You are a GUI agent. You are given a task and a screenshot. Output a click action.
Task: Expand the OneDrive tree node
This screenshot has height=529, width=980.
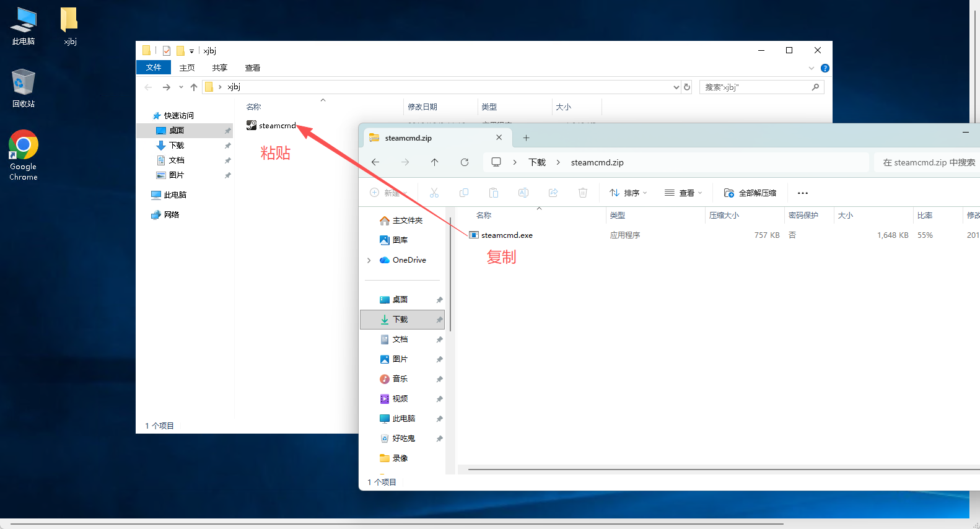[x=369, y=260]
